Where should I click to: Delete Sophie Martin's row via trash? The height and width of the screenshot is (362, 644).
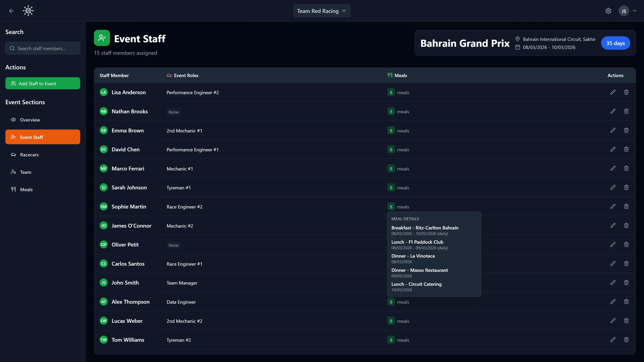click(x=626, y=206)
